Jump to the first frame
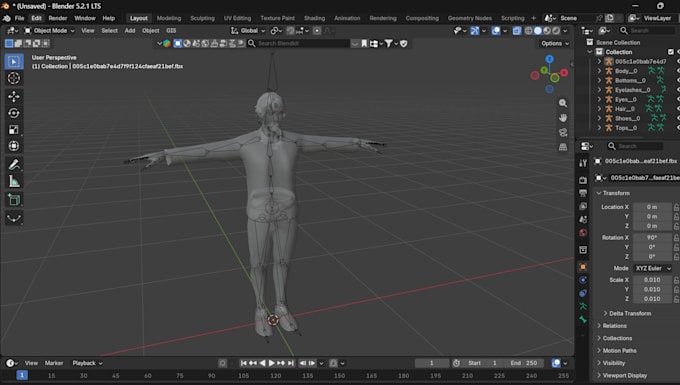This screenshot has width=680, height=385. pos(244,363)
